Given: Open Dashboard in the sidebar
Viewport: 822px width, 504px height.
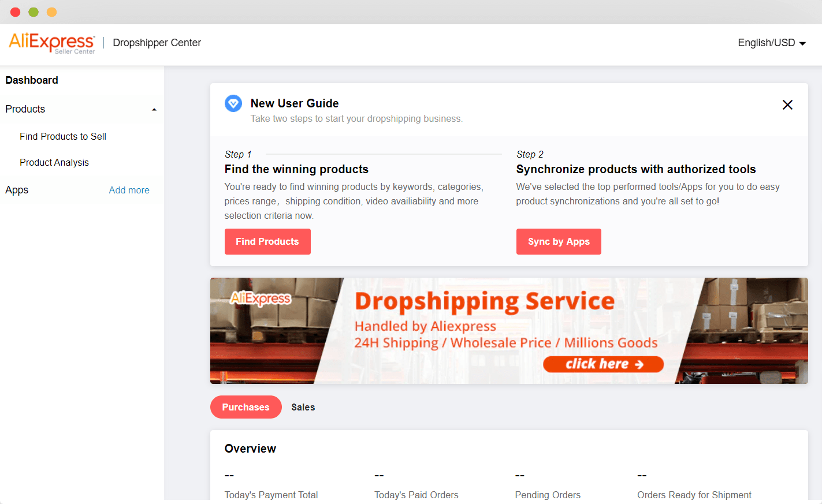Looking at the screenshot, I should pyautogui.click(x=32, y=80).
